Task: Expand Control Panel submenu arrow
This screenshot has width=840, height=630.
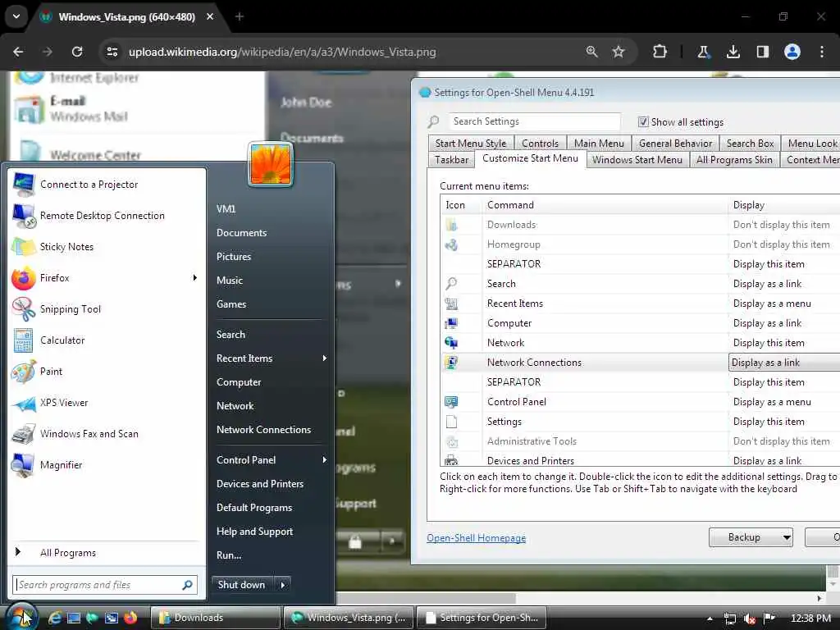Action: [x=324, y=459]
